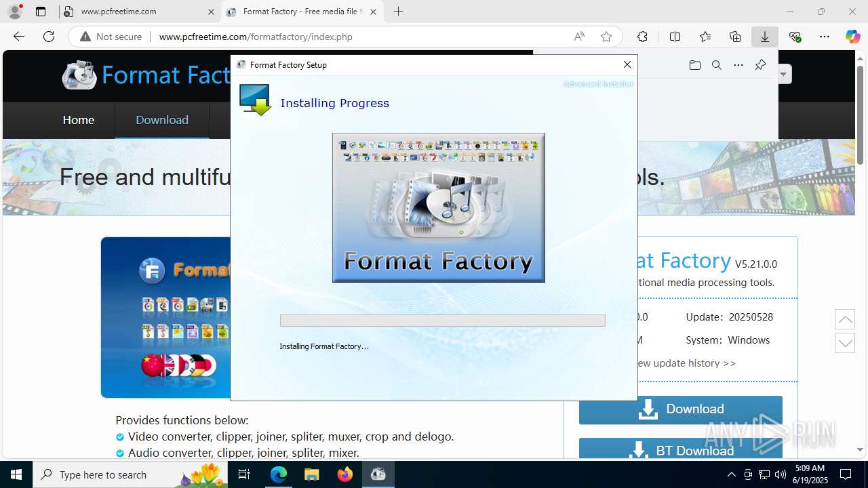Add this page to favorites star
The height and width of the screenshot is (488, 868).
click(606, 37)
